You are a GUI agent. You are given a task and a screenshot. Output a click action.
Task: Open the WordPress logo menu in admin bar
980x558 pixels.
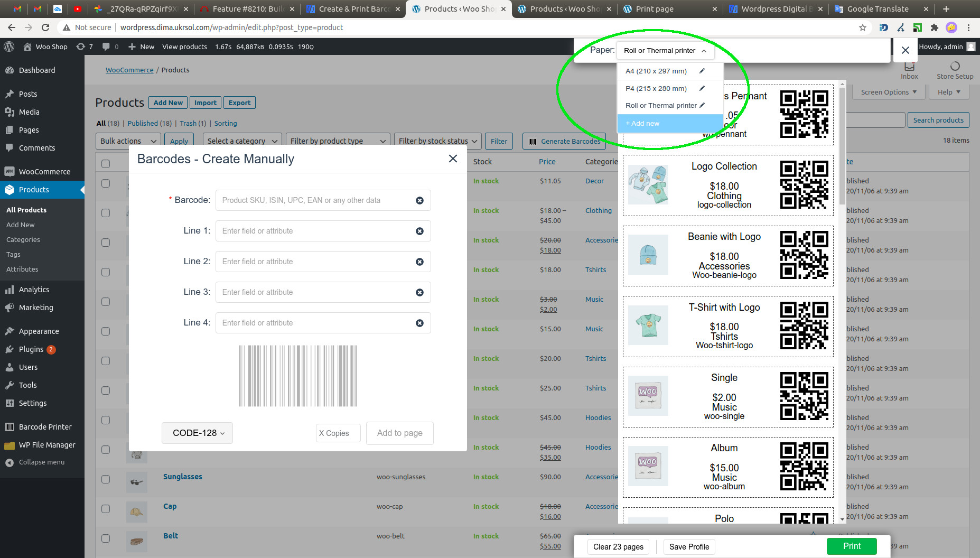(x=9, y=46)
